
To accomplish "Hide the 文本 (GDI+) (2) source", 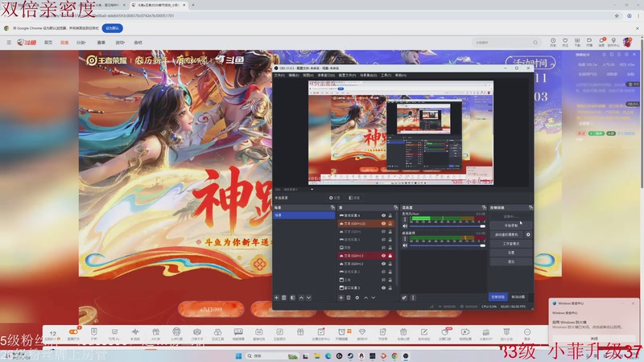I will 384,224.
